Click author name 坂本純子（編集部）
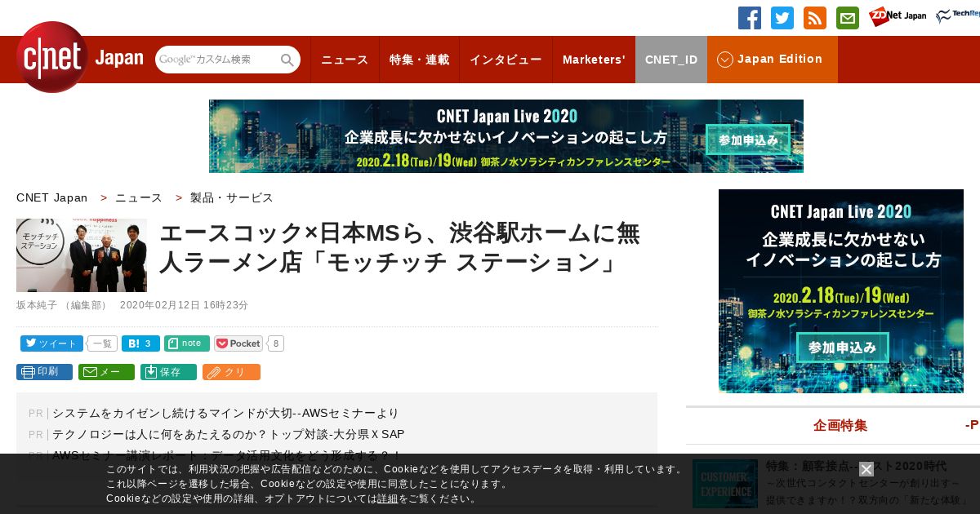The image size is (980, 514). click(62, 305)
